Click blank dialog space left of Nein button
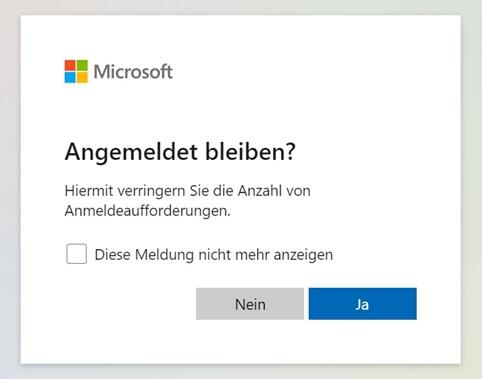This screenshot has height=379, width=482. coord(127,304)
